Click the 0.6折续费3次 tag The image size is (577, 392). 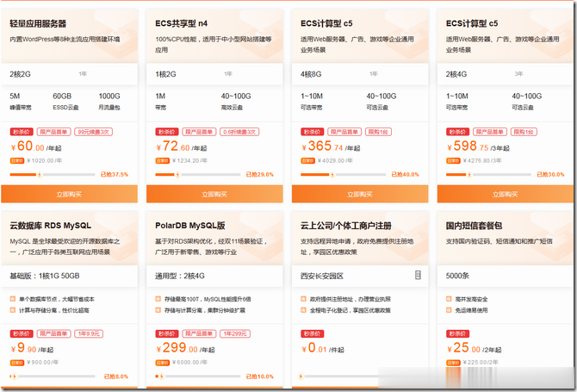pos(239,132)
